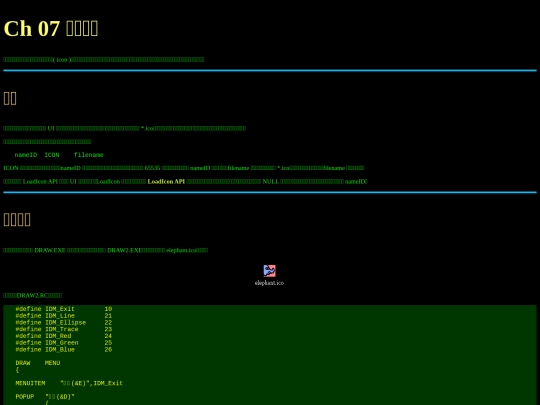
Task: Click the word "NULL" in the paragraph
Action: click(271, 181)
